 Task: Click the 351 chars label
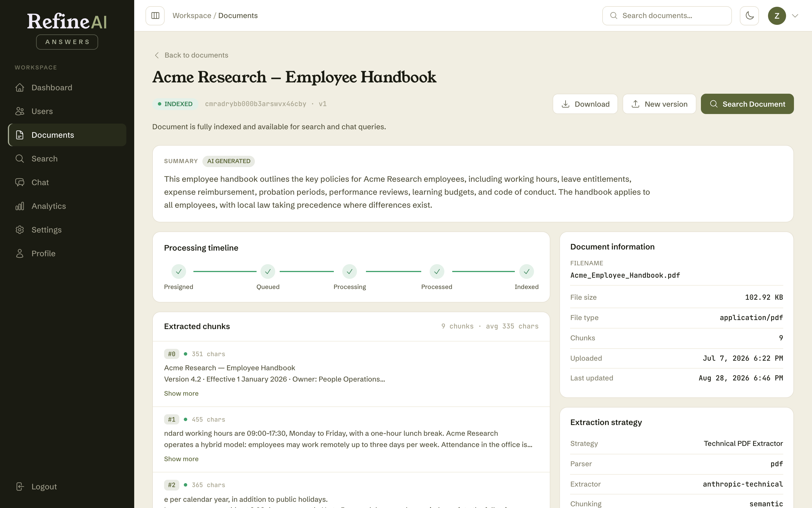click(x=208, y=354)
